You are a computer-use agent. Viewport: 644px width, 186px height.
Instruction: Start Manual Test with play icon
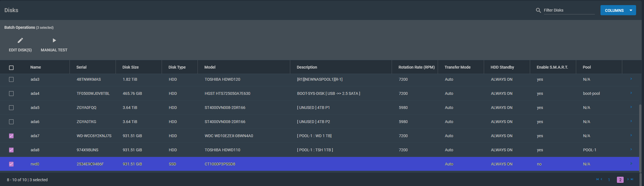pyautogui.click(x=54, y=41)
